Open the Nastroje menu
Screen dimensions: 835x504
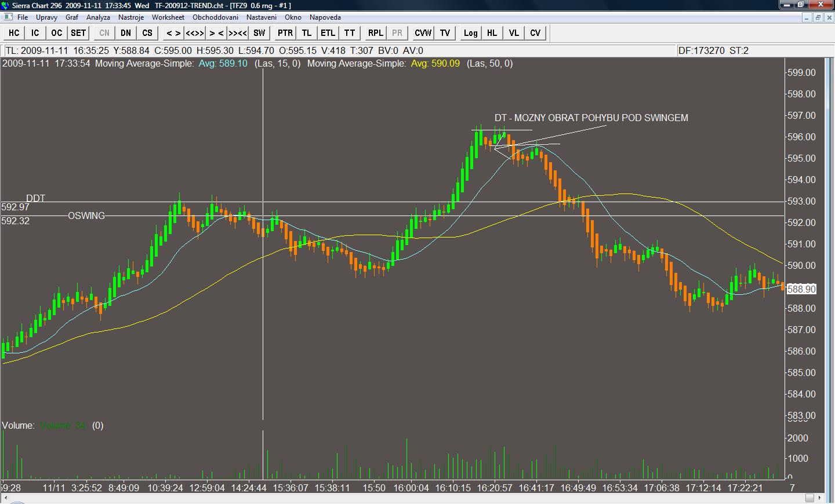click(131, 17)
